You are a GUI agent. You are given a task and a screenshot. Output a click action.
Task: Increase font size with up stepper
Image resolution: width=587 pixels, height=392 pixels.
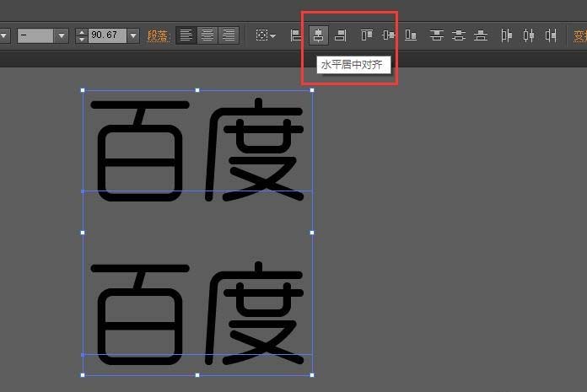(x=82, y=32)
